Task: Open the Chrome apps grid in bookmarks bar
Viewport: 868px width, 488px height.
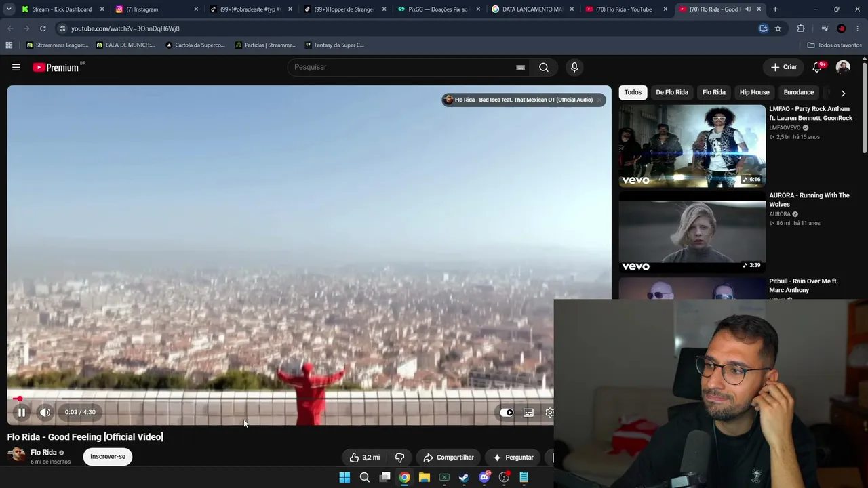Action: [9, 45]
